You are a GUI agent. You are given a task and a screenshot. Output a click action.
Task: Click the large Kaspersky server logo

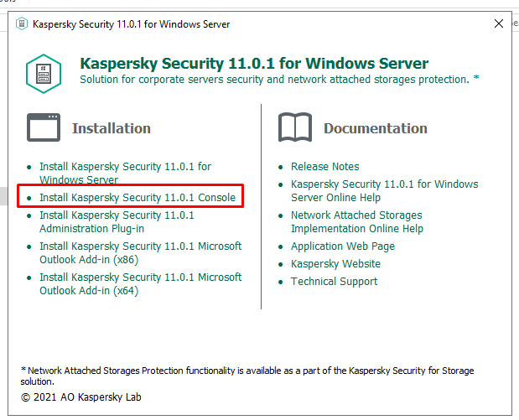44,72
